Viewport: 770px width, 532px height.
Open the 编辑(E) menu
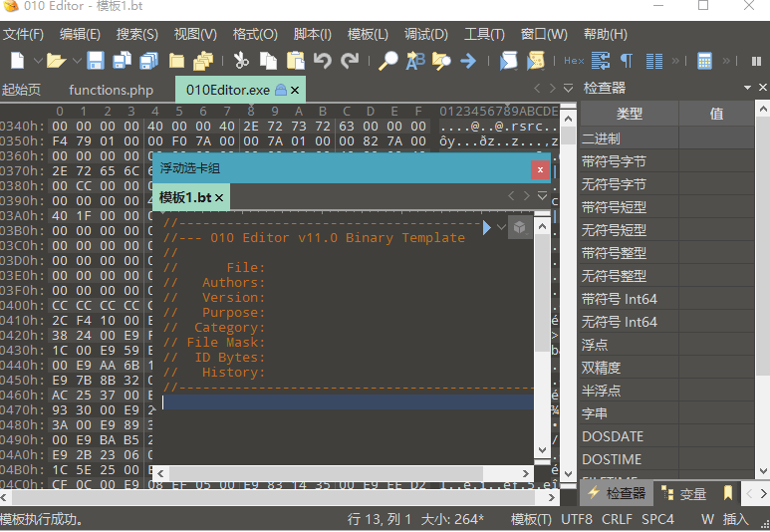pyautogui.click(x=80, y=35)
